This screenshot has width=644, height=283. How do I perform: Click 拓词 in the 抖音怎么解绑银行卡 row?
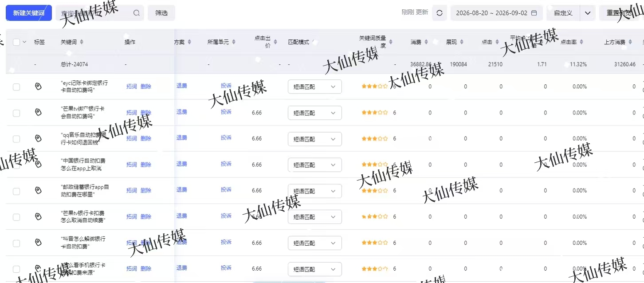pyautogui.click(x=132, y=243)
